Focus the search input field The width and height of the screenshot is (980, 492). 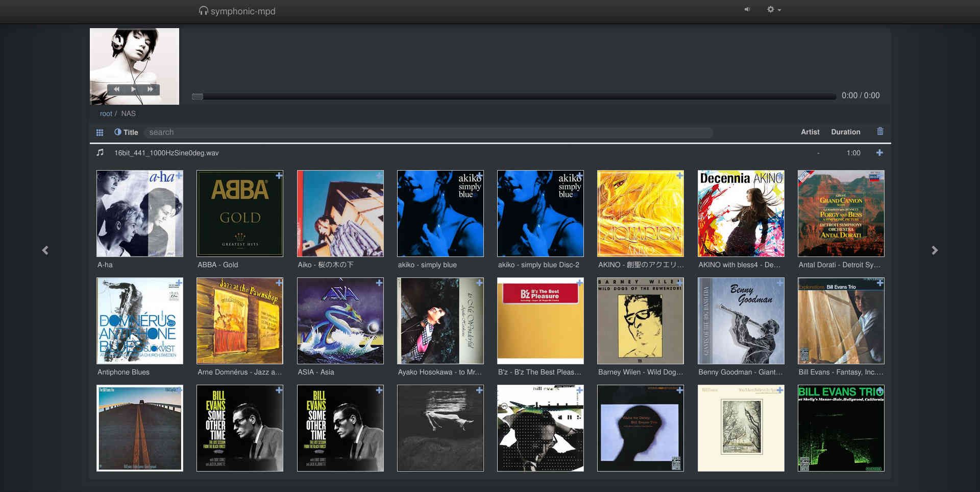coord(428,132)
